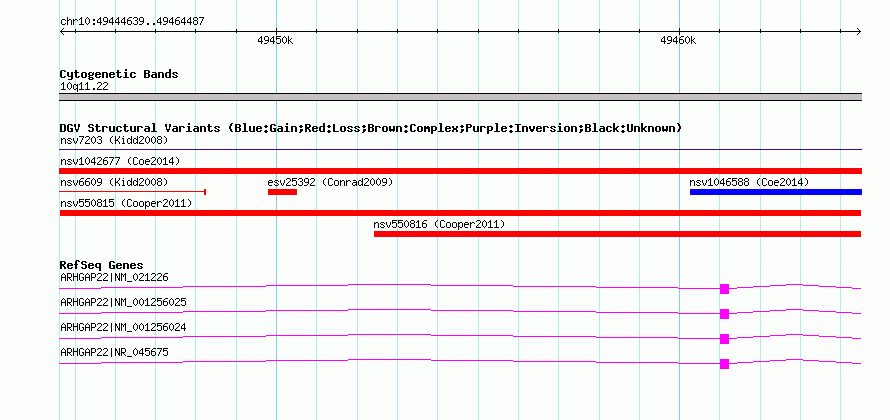Click the magenta exon box on NM_021226
This screenshot has height=420, width=890.
tap(724, 289)
